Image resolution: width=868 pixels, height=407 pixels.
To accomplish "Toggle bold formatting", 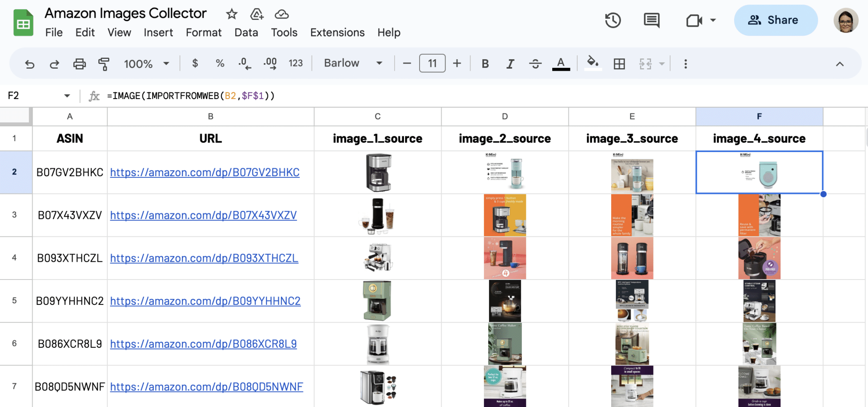I will click(x=485, y=64).
